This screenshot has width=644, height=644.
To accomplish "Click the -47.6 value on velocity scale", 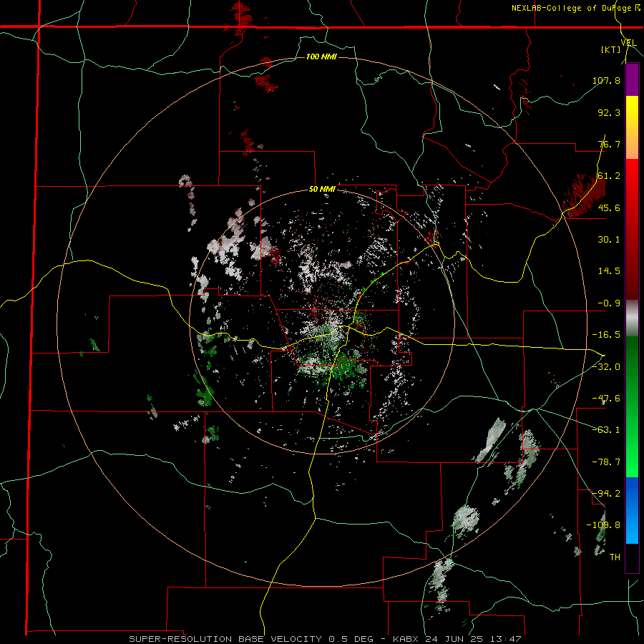I will coord(606,399).
